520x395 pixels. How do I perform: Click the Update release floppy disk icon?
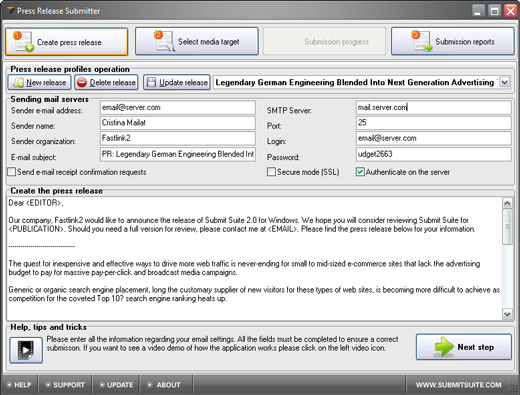point(151,82)
